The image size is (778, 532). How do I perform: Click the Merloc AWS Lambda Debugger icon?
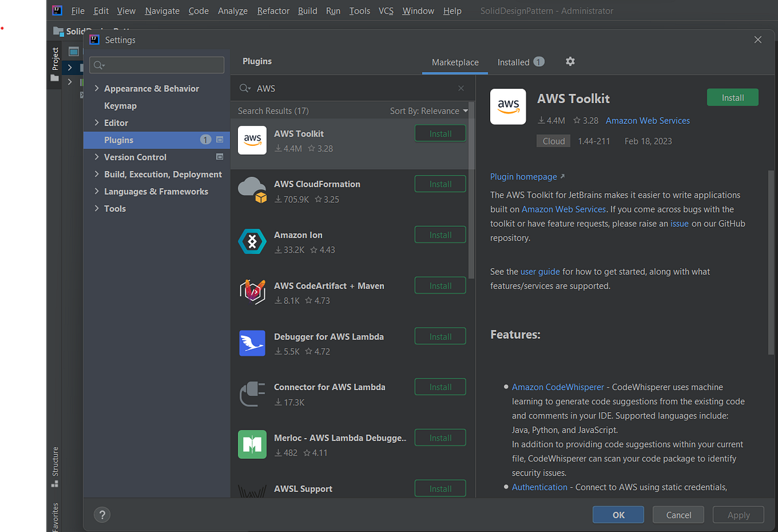252,445
